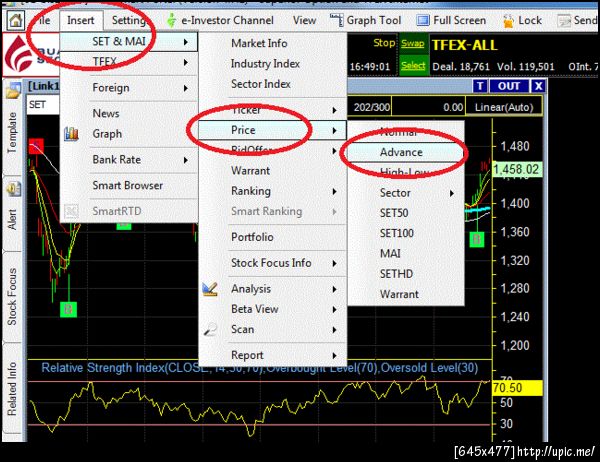Click the Swap link
Viewport: 600px width, 462px height.
412,43
